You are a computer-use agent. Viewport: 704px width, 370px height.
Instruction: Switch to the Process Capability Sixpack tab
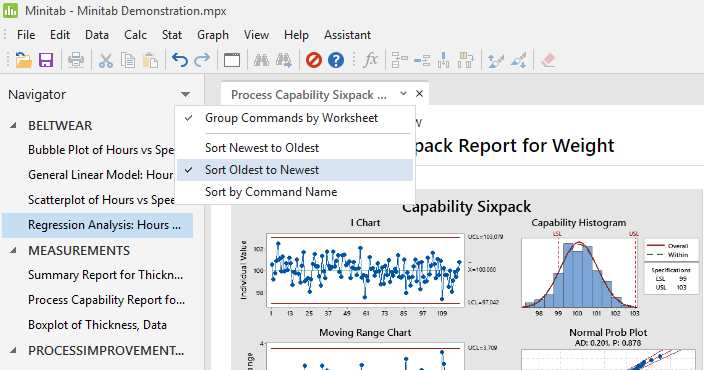pyautogui.click(x=308, y=95)
